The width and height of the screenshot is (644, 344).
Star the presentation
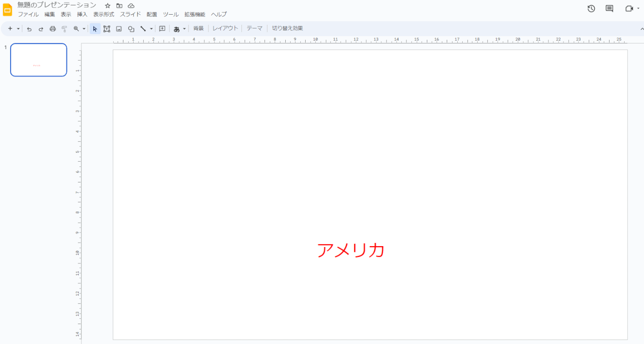click(107, 6)
